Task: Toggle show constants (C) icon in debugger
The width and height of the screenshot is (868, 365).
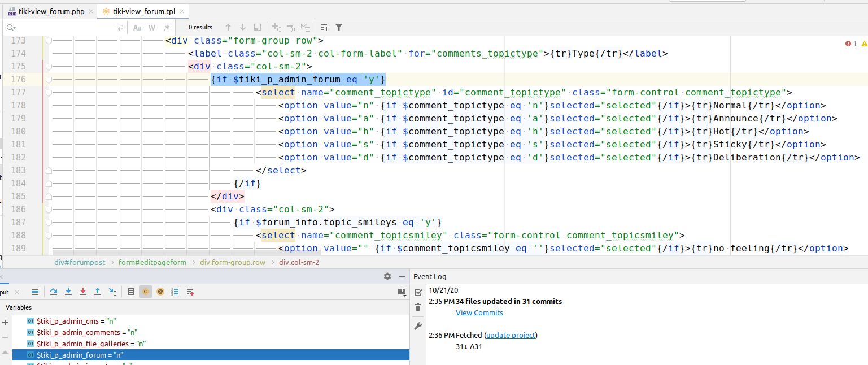Action: (146, 292)
